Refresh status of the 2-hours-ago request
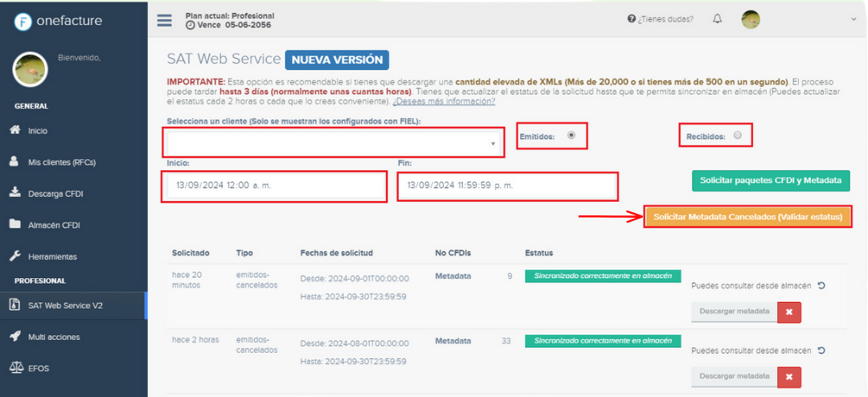This screenshot has height=397, width=868. click(822, 350)
